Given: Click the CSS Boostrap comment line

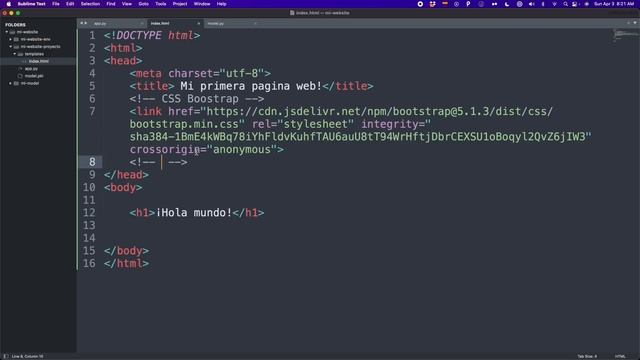Looking at the screenshot, I should (x=197, y=99).
